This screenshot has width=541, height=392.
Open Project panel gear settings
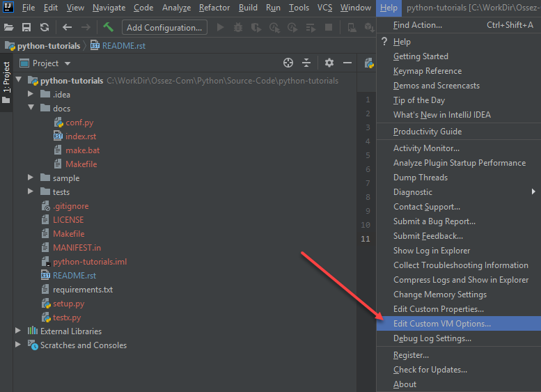coord(329,63)
